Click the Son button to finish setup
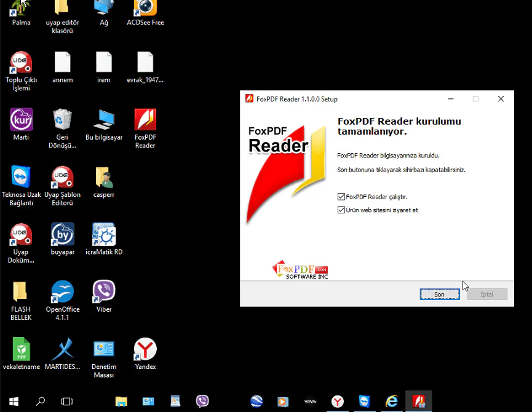Viewport: 532px width, 412px height. [440, 295]
